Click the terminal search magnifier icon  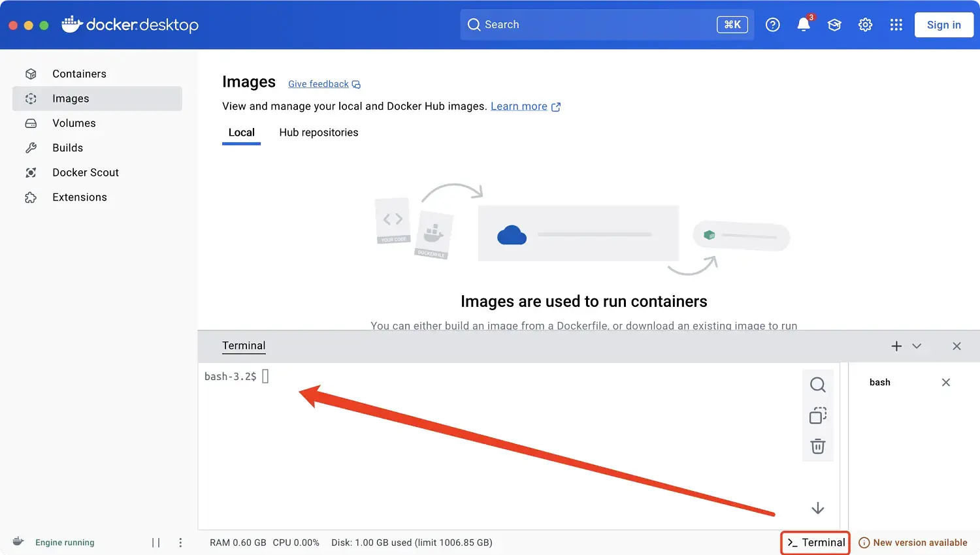(817, 385)
